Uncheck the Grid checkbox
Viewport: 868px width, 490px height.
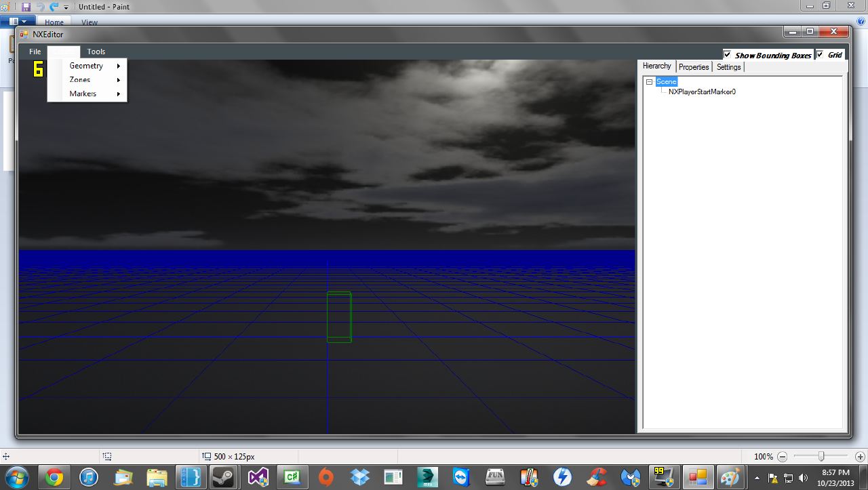click(820, 55)
